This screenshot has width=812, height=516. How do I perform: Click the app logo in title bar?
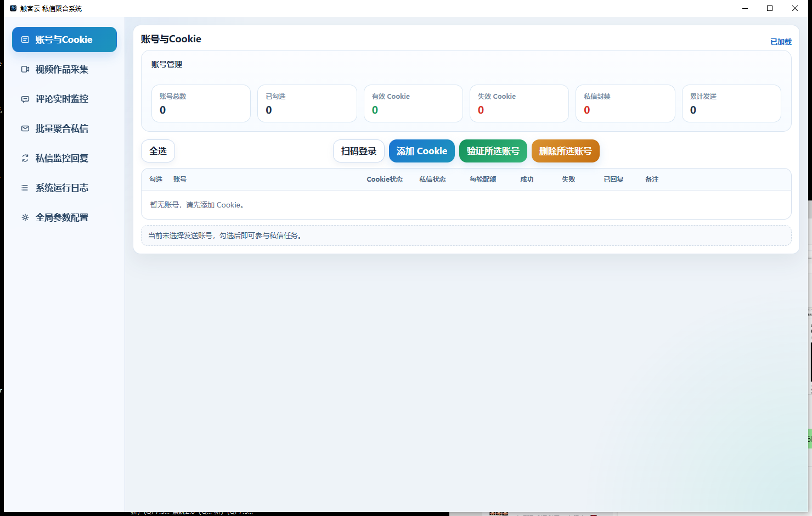pyautogui.click(x=13, y=8)
